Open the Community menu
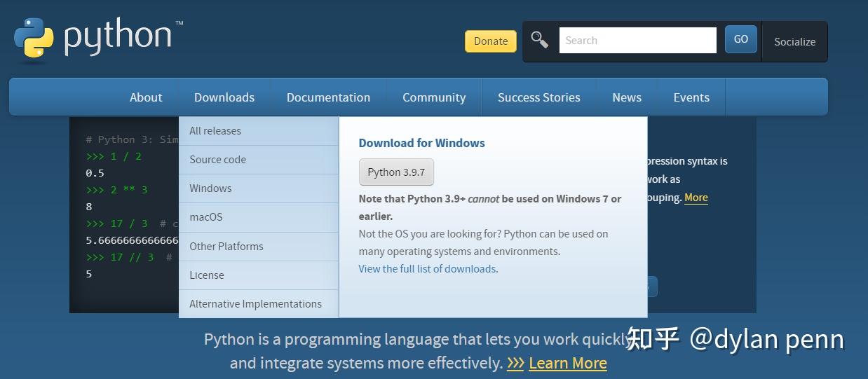 434,97
